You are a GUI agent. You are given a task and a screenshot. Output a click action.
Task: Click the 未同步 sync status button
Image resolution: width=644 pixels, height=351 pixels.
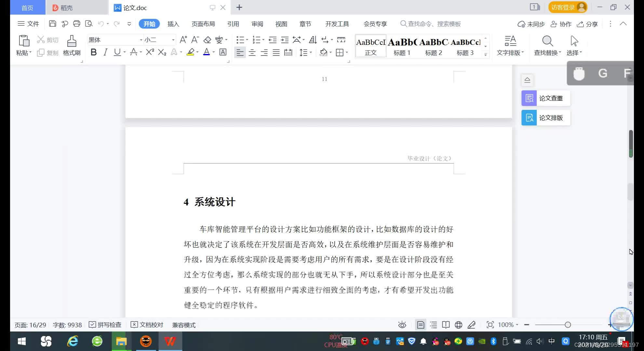[x=531, y=24]
